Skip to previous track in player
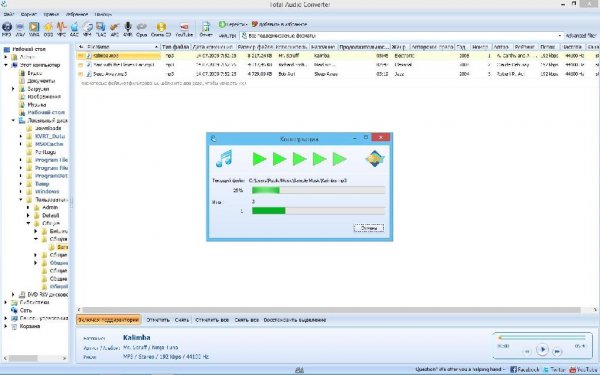Screen dimensions: 600x375 pyautogui.click(x=527, y=351)
